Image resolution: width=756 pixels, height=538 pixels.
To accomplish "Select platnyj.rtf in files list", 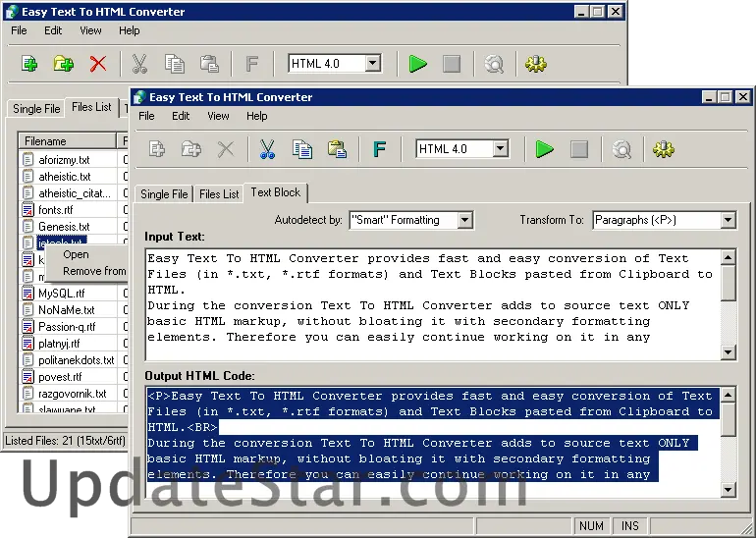I will pos(59,344).
